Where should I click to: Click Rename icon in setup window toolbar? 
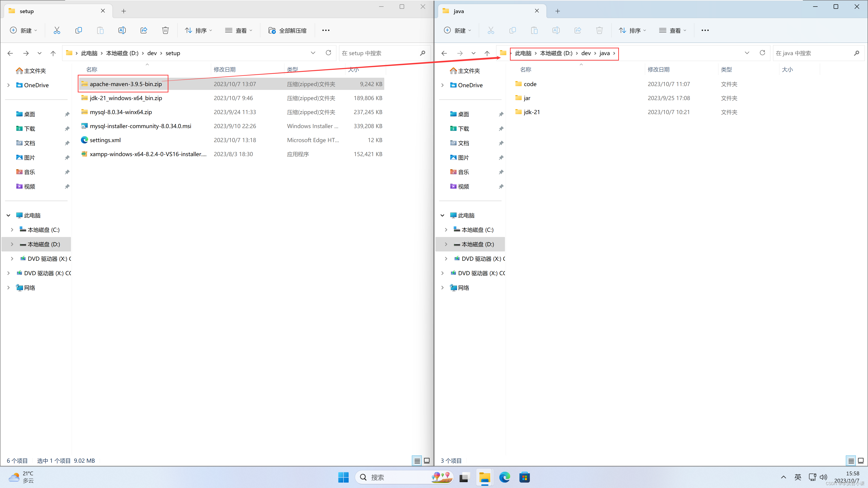(x=122, y=30)
